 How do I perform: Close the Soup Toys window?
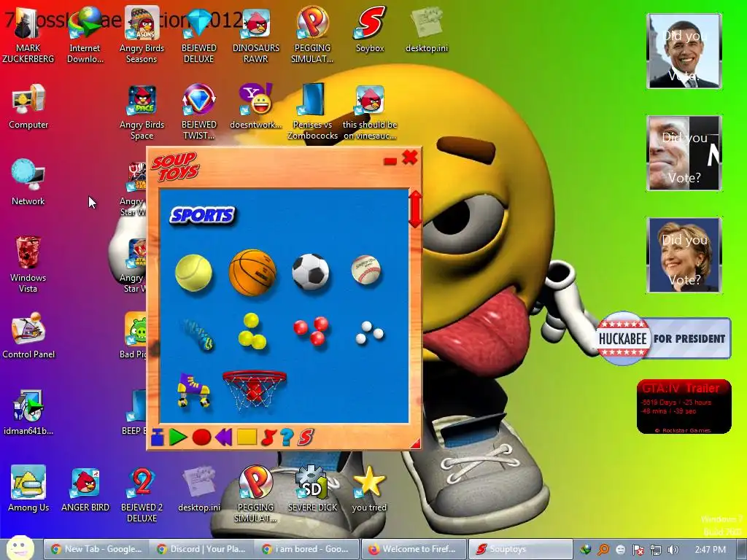[410, 157]
